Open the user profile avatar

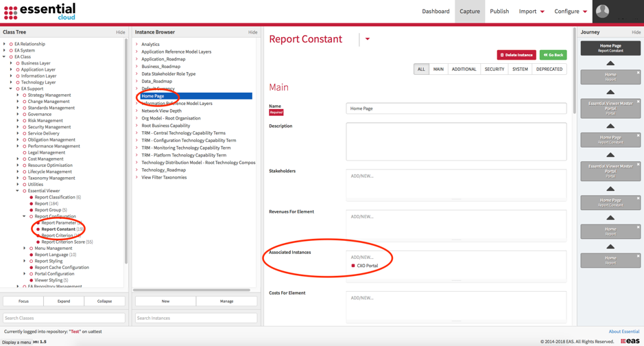click(603, 11)
